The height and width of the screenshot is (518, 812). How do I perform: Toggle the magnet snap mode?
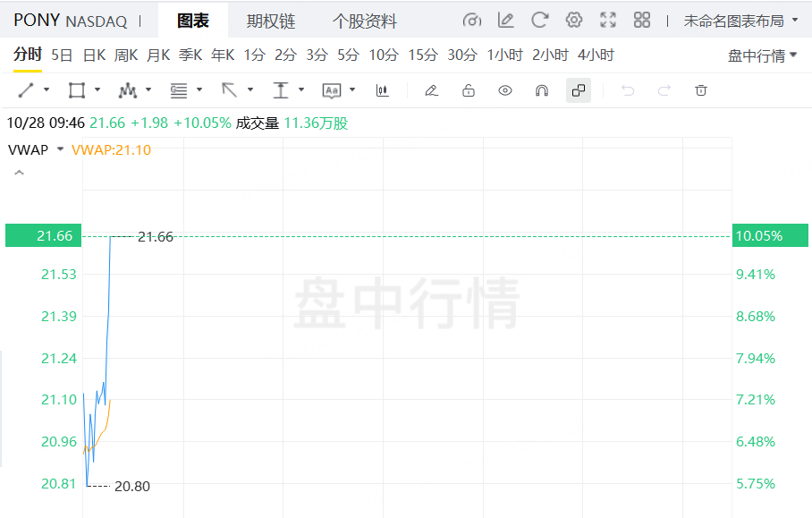(542, 90)
